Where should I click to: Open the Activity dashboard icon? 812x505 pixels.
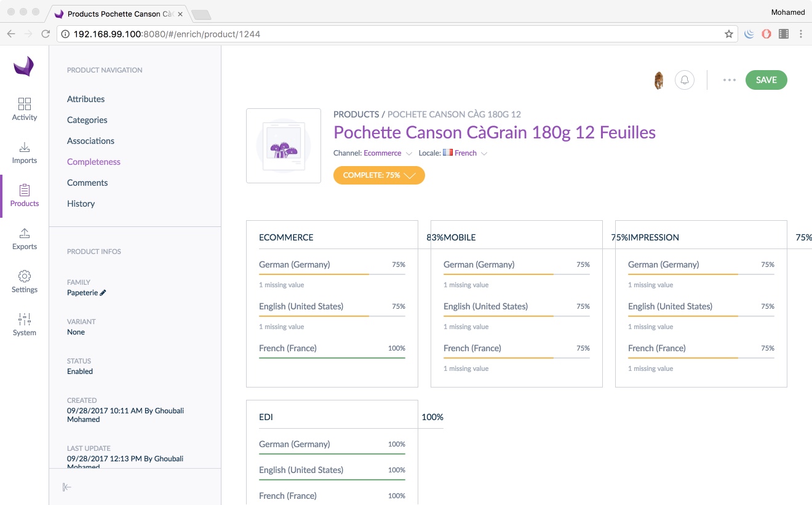coord(24,109)
